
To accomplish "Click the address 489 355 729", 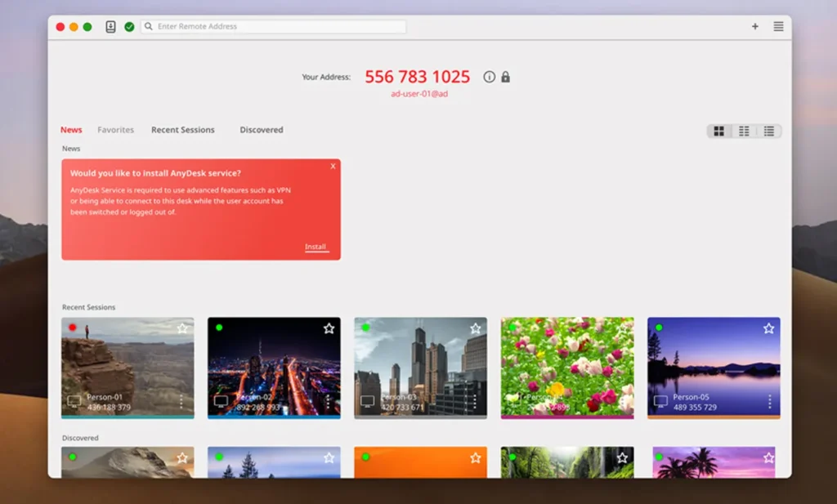I will pyautogui.click(x=695, y=408).
